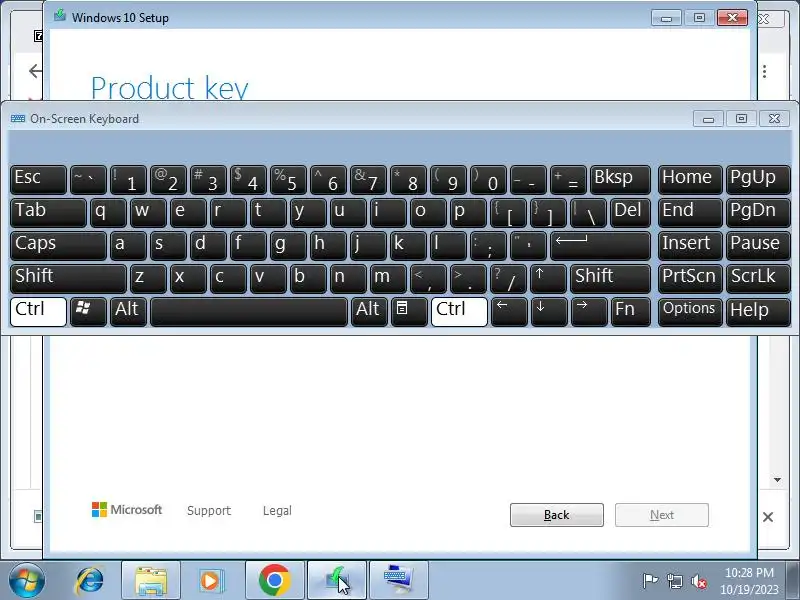Click the PrtScn key
800x600 pixels.
(x=690, y=279)
